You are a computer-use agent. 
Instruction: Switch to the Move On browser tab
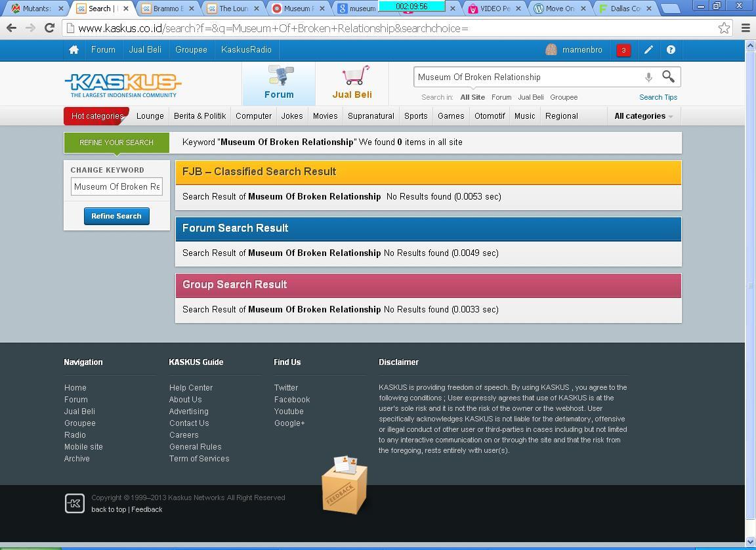pos(559,8)
